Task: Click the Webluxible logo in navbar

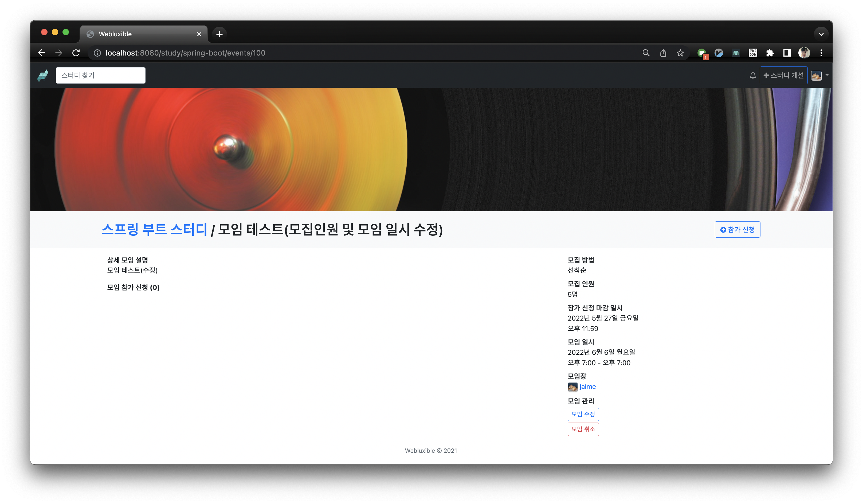Action: pyautogui.click(x=43, y=75)
